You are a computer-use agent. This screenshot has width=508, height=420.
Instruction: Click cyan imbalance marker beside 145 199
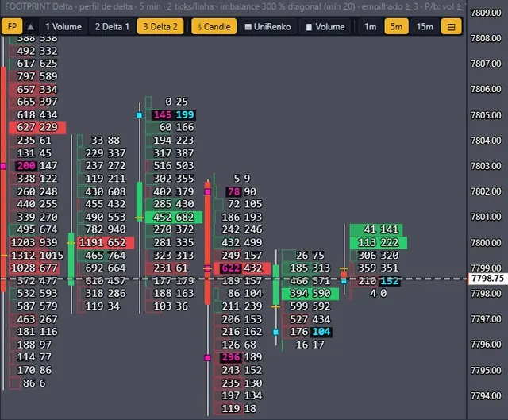[140, 115]
